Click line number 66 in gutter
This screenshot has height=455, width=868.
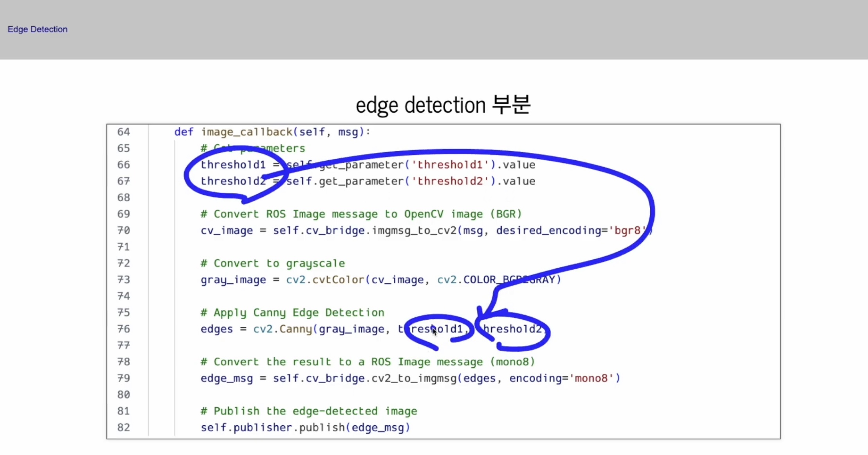tap(124, 165)
